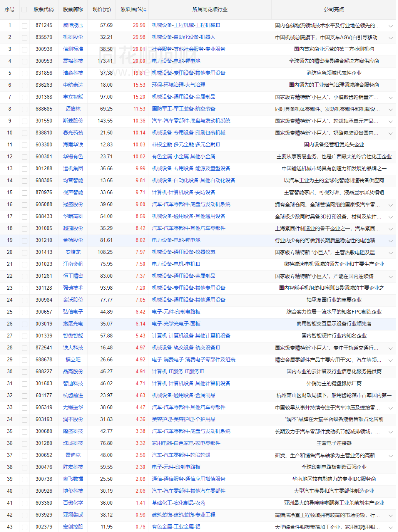The image size is (398, 532).
Task: Expand 华曙高科 highlight chevron
Action: click(390, 217)
